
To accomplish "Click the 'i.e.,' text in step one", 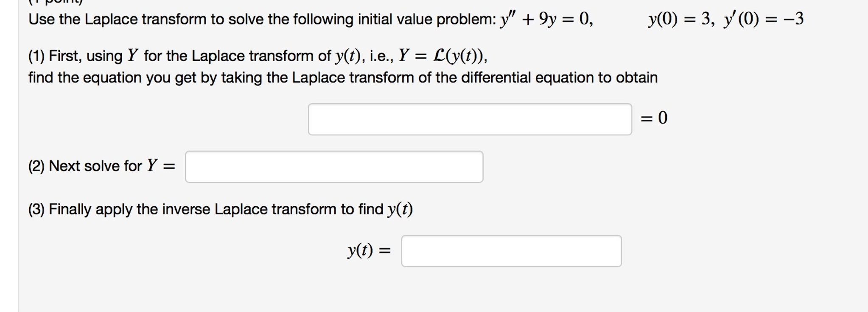I will [x=381, y=56].
